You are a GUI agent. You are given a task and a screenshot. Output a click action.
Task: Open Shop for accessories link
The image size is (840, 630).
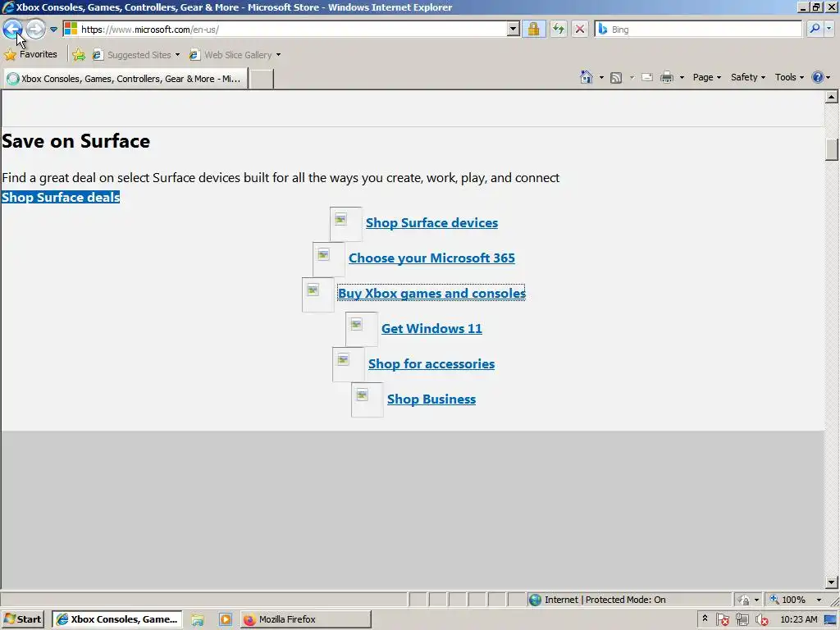(431, 363)
